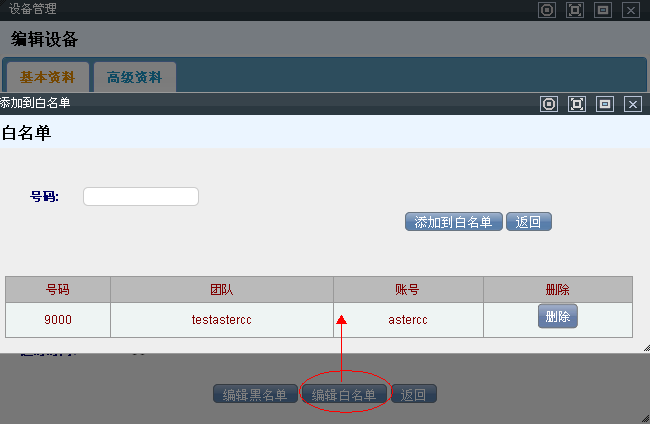Switch to the 基本资料 tab
Screen dimensions: 650x424
(46, 77)
